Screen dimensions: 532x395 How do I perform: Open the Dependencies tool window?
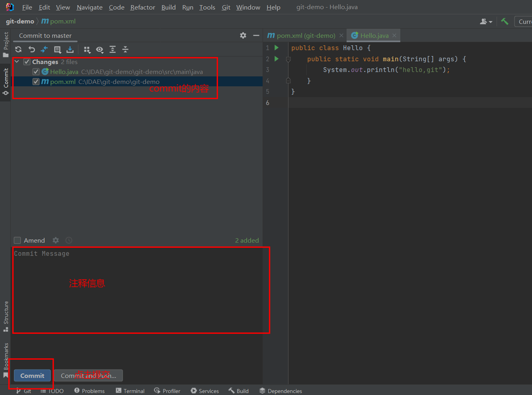(281, 391)
